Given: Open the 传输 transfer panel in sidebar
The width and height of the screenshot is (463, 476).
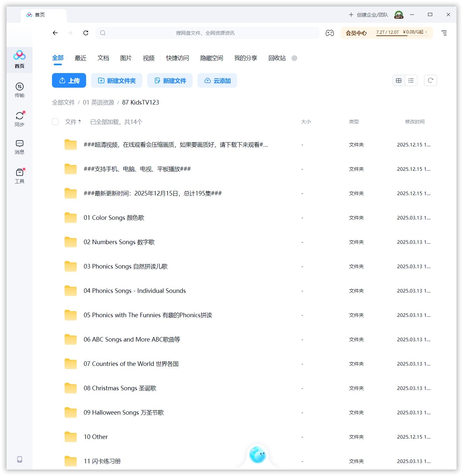Looking at the screenshot, I should click(x=19, y=90).
